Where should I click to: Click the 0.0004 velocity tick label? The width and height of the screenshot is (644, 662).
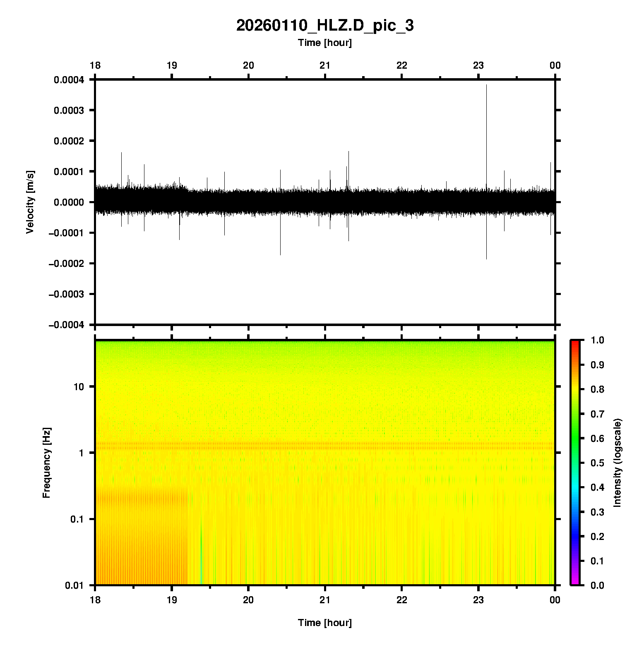[x=69, y=80]
